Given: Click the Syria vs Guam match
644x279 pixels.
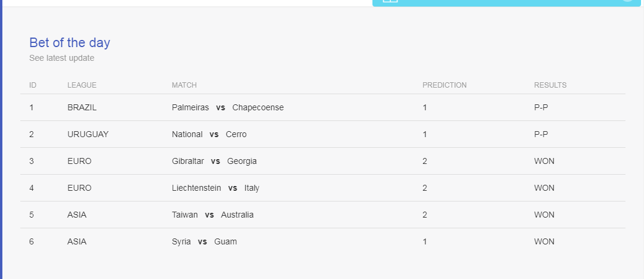Looking at the screenshot, I should [204, 241].
